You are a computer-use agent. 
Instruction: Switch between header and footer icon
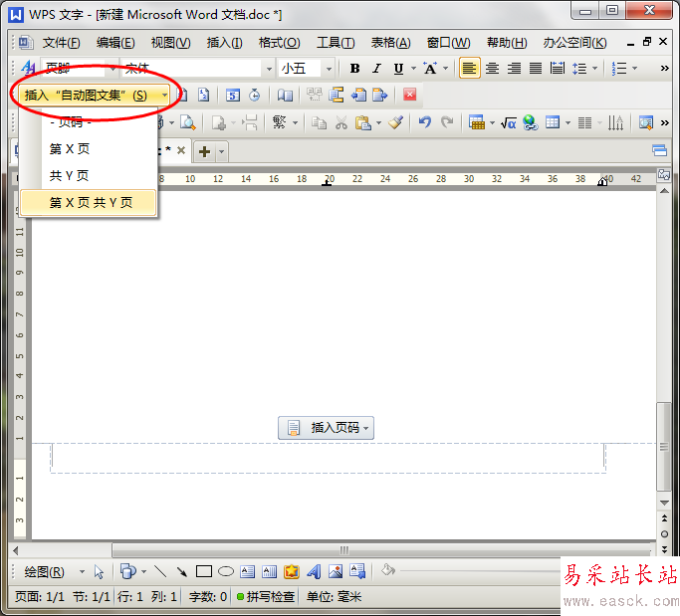337,95
